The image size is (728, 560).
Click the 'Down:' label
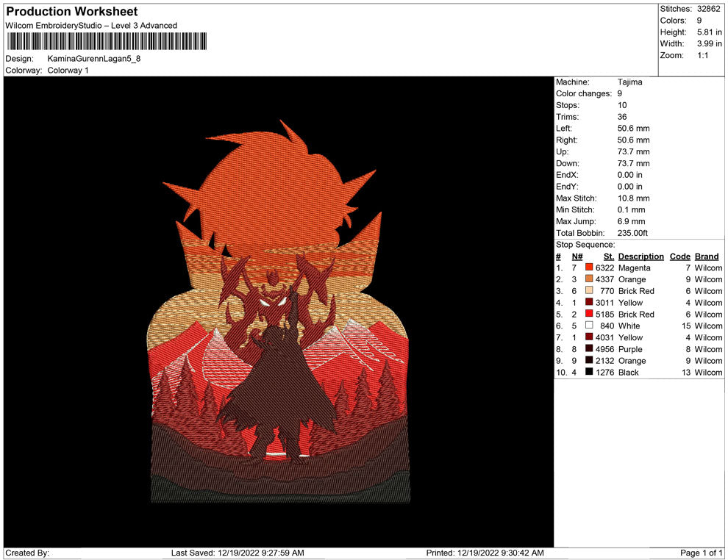tap(568, 163)
